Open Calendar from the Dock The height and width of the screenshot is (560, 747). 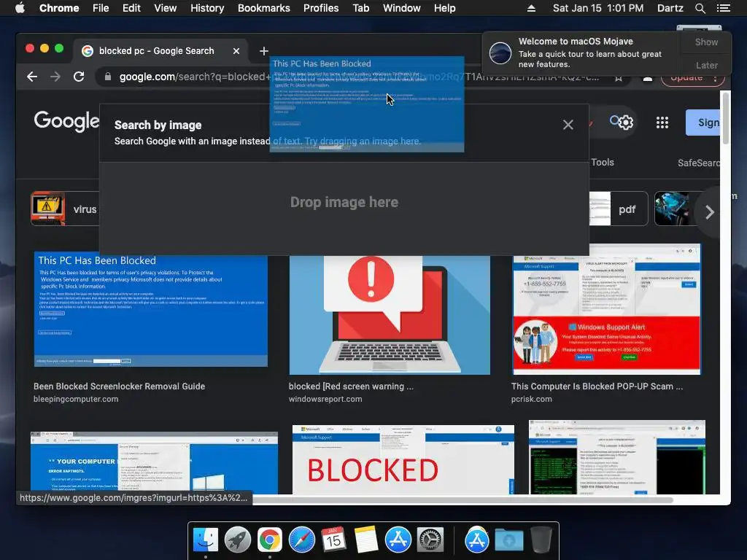333,540
